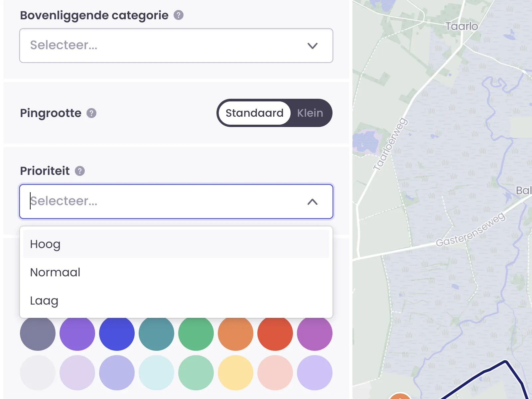Select the red color swatch
Viewport: 532px width, 399px height.
(275, 333)
